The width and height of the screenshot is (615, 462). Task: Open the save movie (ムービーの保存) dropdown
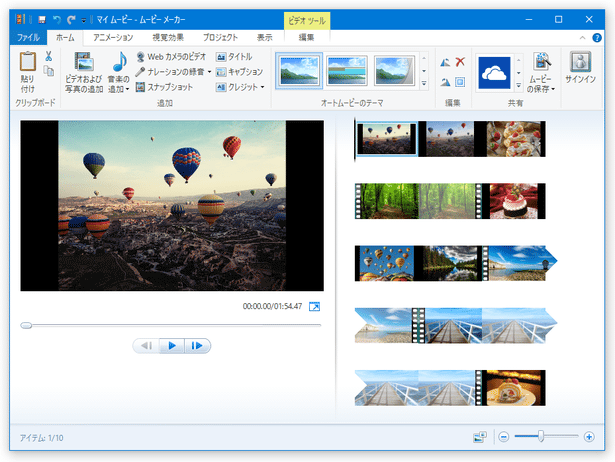553,89
